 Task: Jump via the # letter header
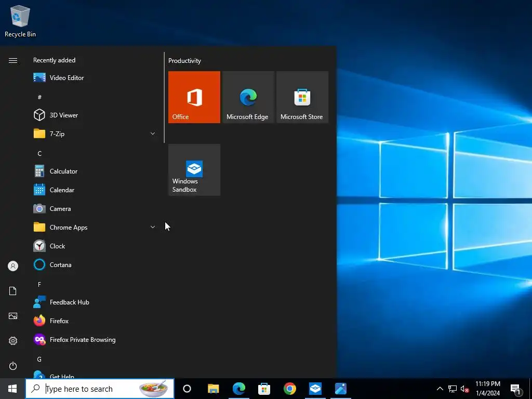pos(39,97)
